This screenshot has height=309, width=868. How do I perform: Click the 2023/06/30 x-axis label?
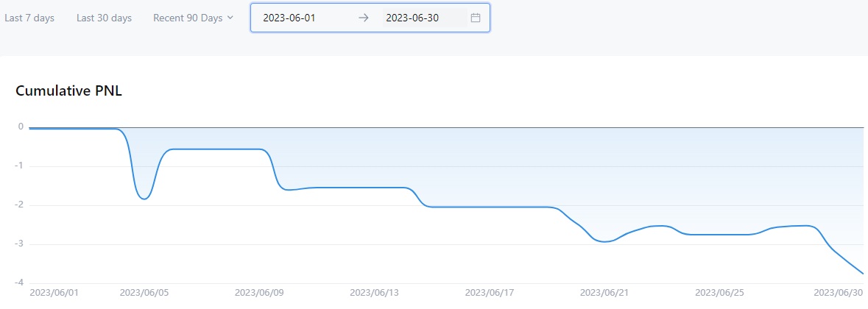click(838, 293)
